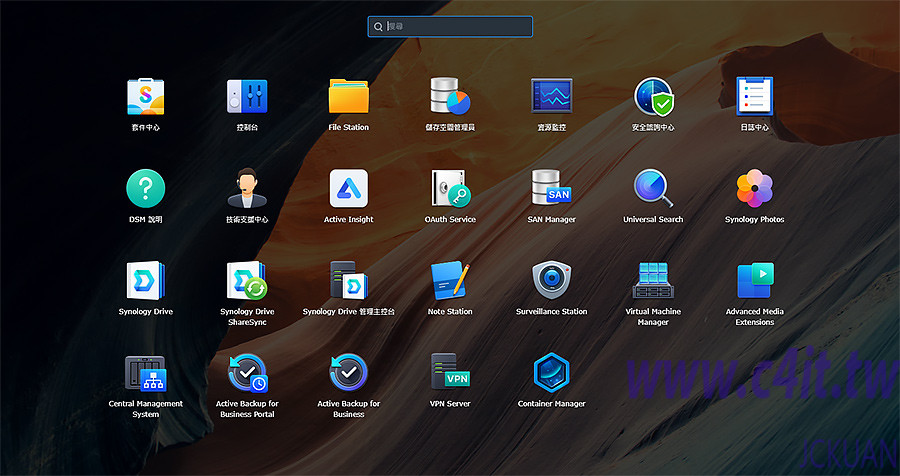Launch SAN Manager
900x476 pixels.
(x=552, y=188)
